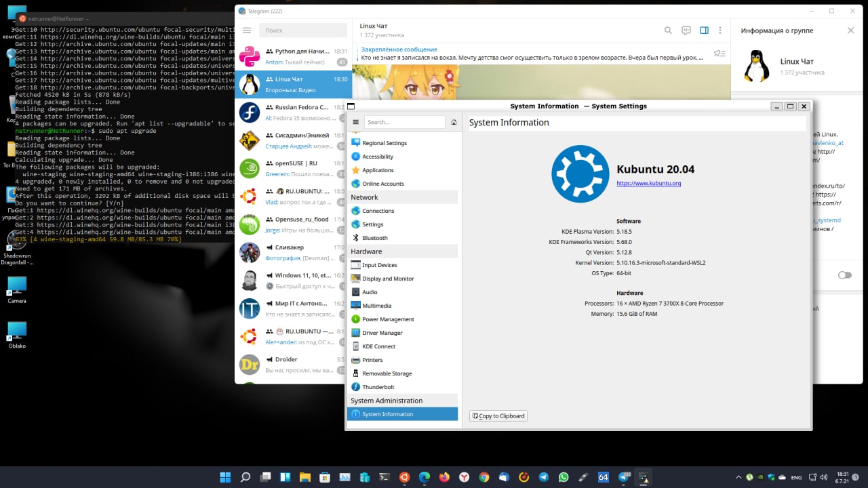Open the openSUSE | RU chat
868x488 pixels.
tap(293, 168)
